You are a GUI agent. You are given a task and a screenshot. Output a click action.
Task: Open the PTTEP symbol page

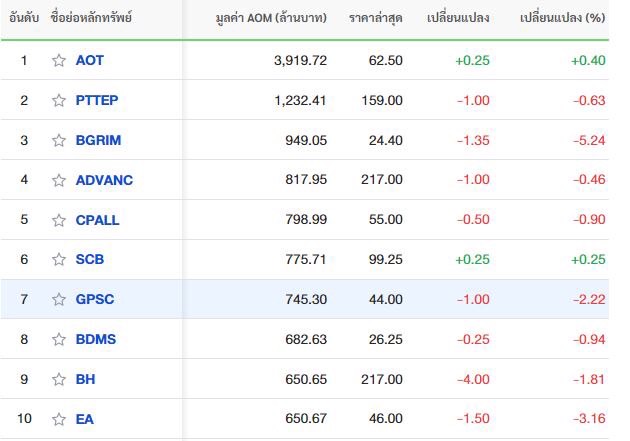97,100
